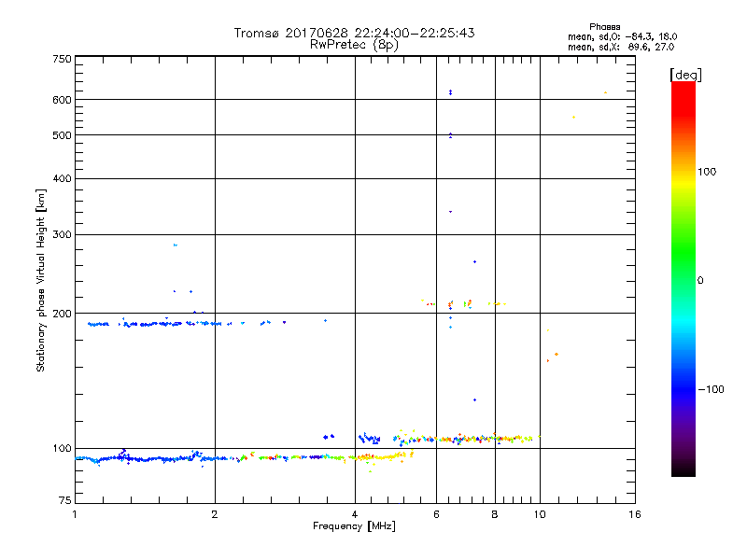Click the yellow data point near 550 km
Screen dimensions: 747x560
pyautogui.click(x=573, y=117)
